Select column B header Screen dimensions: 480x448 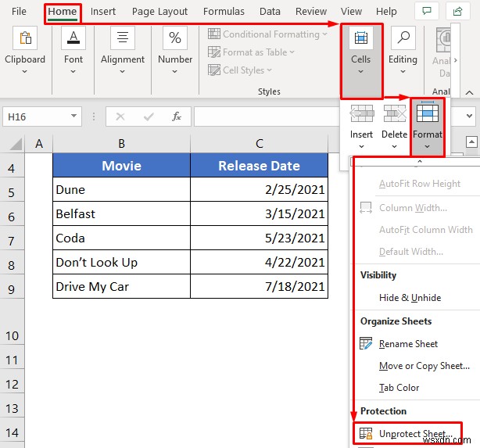point(121,144)
